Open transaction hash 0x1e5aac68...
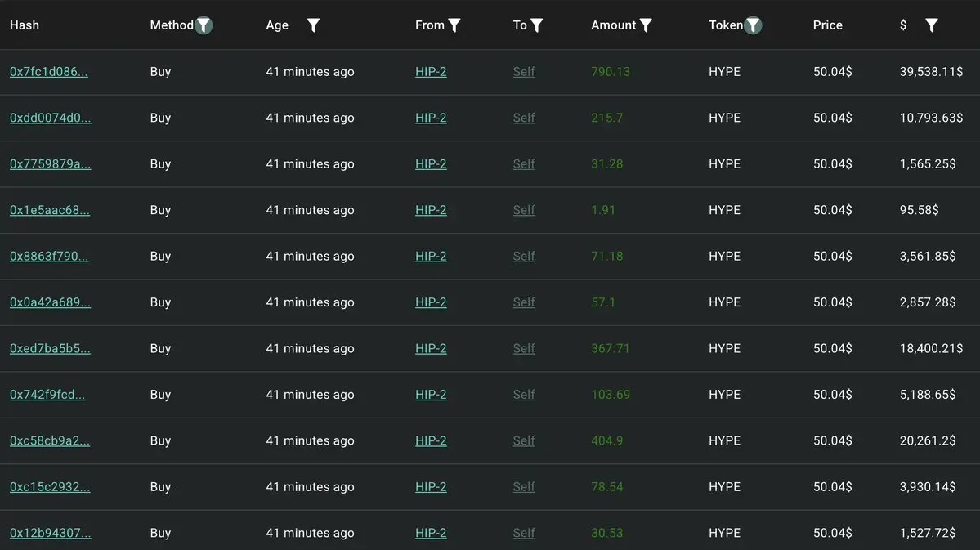This screenshot has width=980, height=550. coord(49,210)
